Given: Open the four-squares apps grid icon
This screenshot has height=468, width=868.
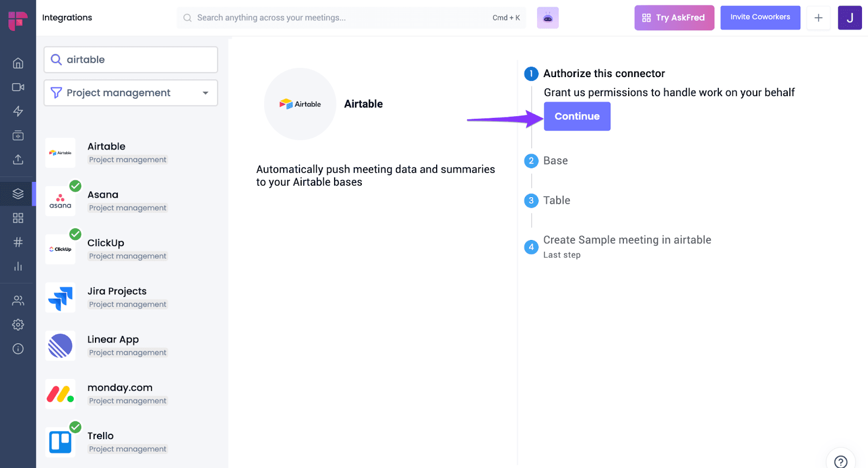Looking at the screenshot, I should click(18, 218).
